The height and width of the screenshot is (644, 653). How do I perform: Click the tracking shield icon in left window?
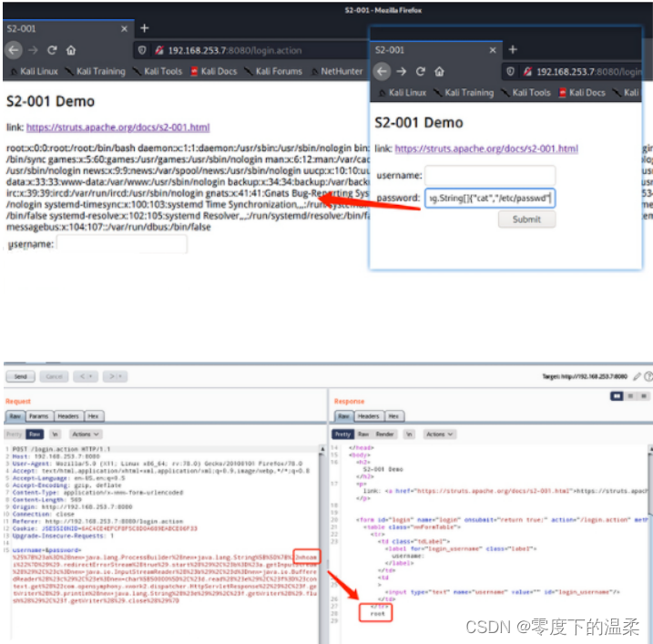(x=142, y=50)
